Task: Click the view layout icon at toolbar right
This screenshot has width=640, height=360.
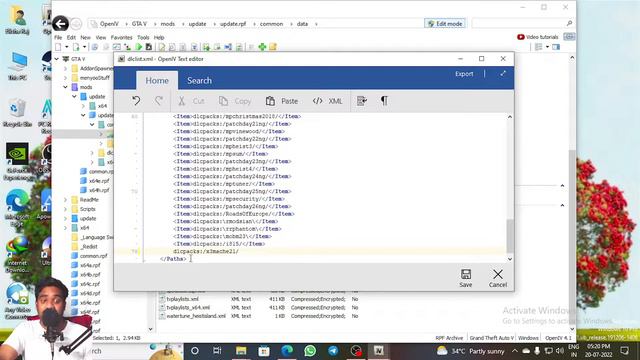Action: click(x=539, y=47)
